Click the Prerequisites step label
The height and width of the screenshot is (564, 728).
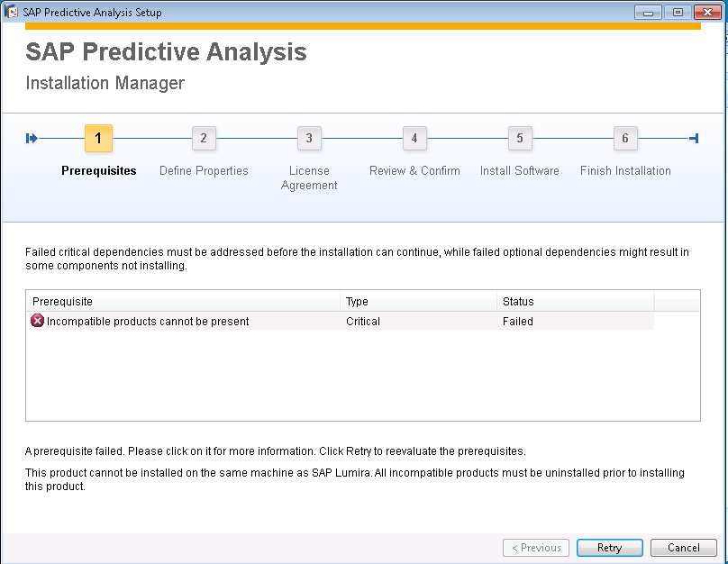98,170
